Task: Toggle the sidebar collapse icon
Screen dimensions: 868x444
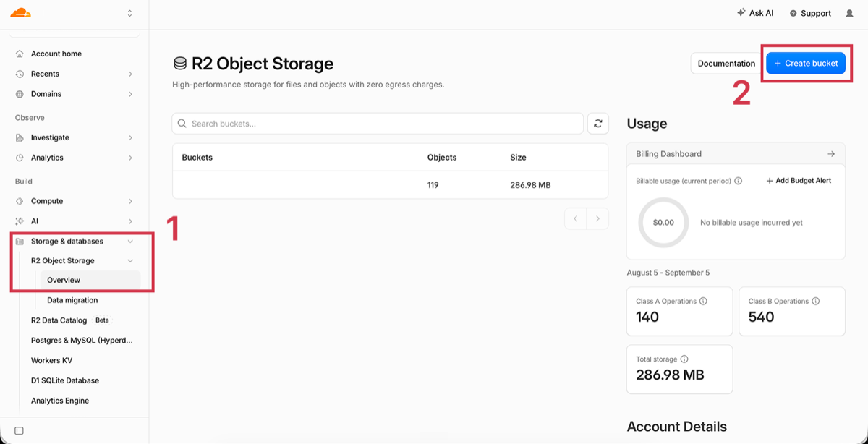Action: click(x=20, y=431)
